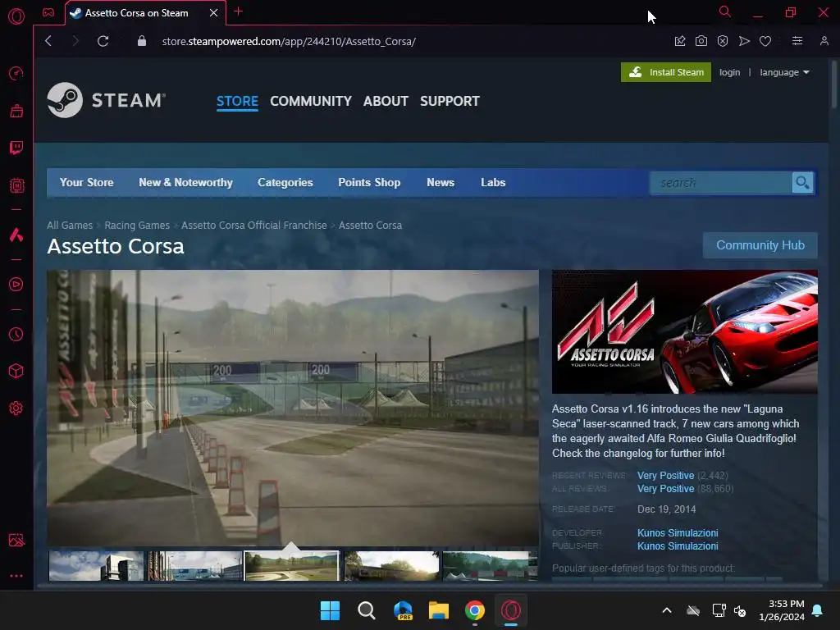840x630 pixels.
Task: Open ad blocker shield icon
Action: [723, 41]
